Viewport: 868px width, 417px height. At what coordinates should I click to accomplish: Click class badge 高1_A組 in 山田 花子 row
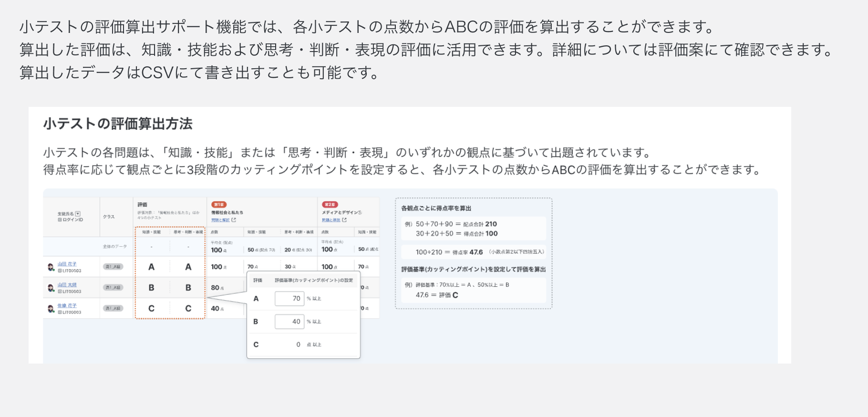114,267
